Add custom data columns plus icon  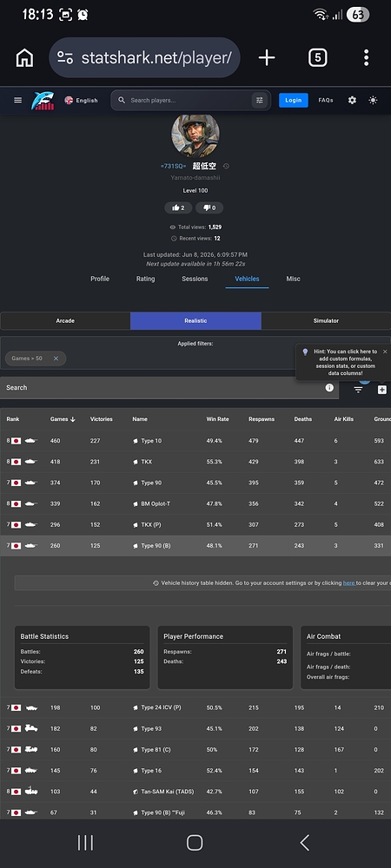[x=382, y=390]
